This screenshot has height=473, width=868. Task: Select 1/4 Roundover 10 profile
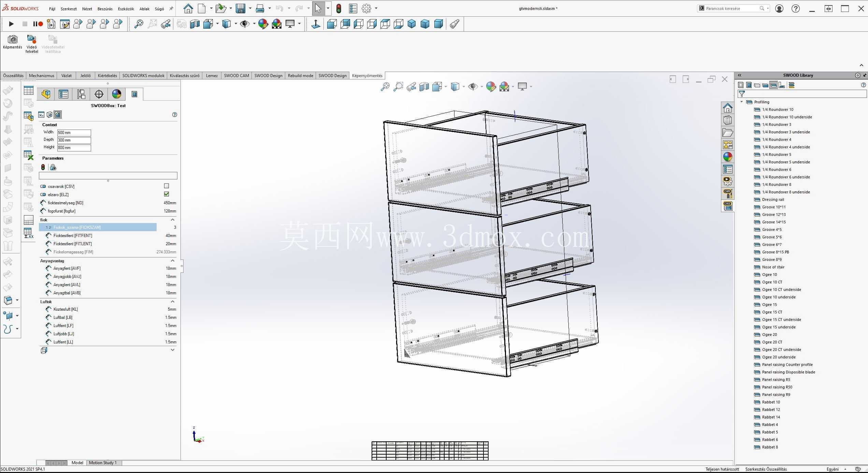click(778, 109)
